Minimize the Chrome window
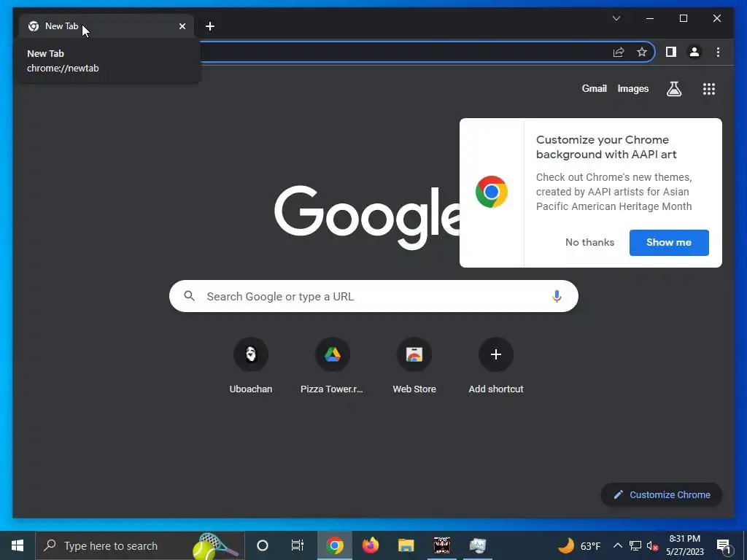 (x=650, y=18)
